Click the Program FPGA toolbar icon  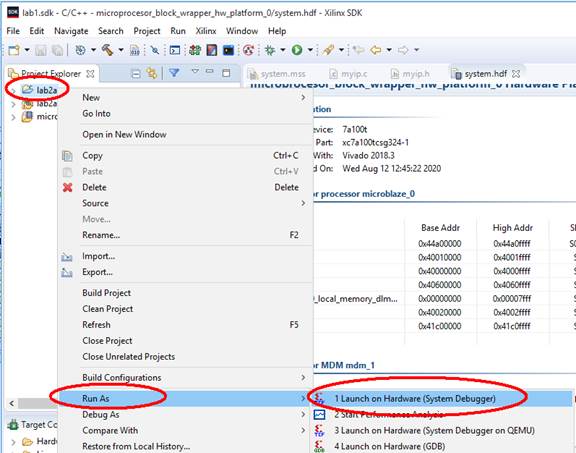tap(212, 50)
